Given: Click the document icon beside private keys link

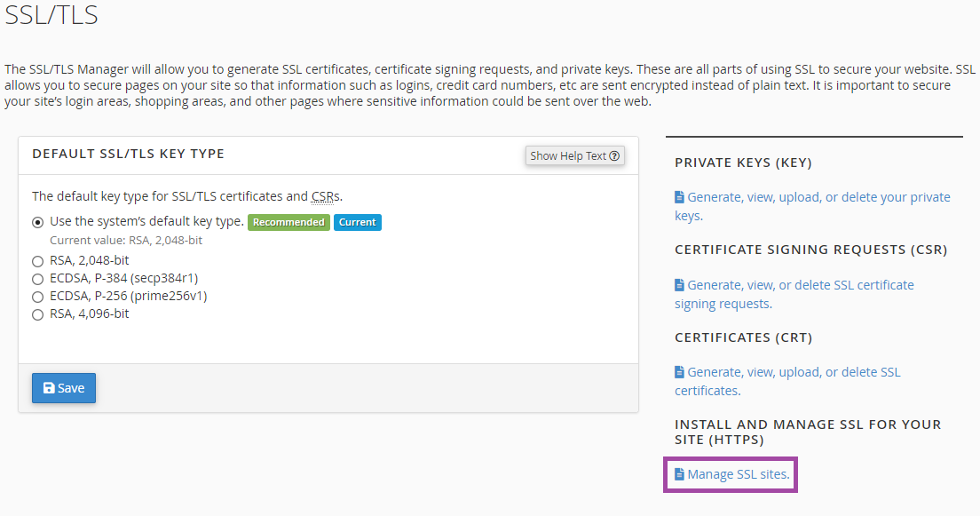Looking at the screenshot, I should [679, 197].
